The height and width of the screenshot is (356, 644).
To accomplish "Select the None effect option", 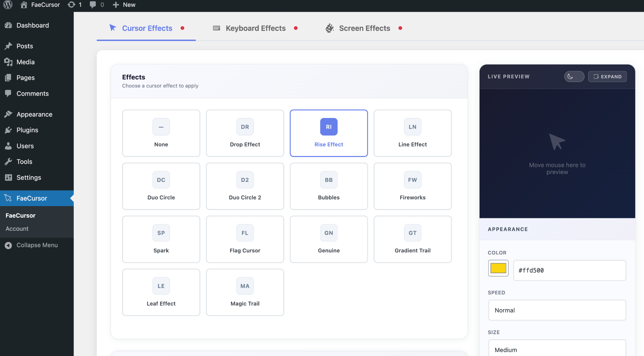I will click(x=161, y=133).
